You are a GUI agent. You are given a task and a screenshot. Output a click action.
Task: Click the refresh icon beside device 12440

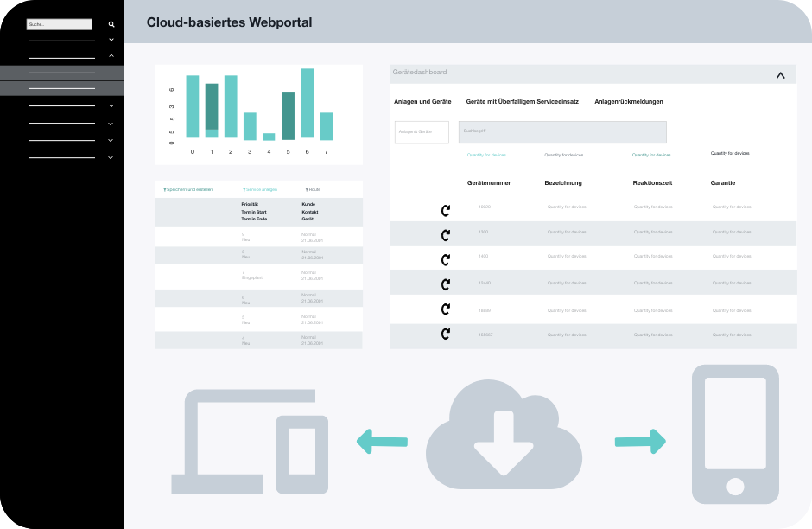pyautogui.click(x=444, y=284)
